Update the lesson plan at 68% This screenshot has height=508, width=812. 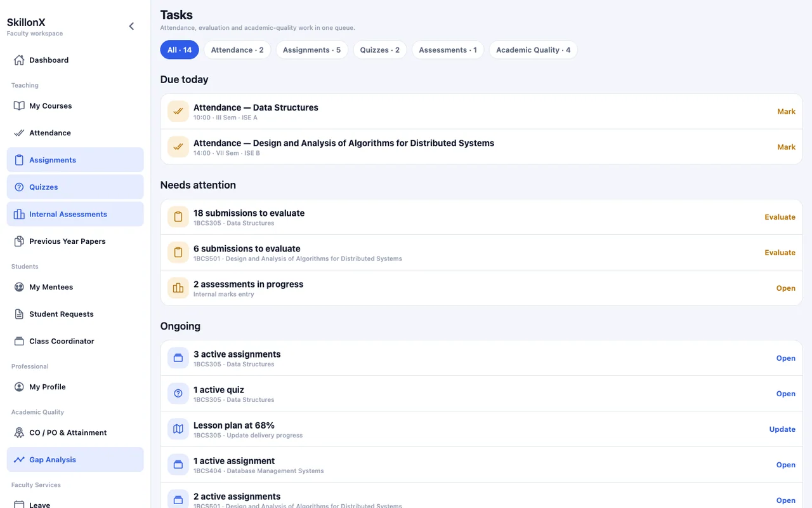click(782, 429)
